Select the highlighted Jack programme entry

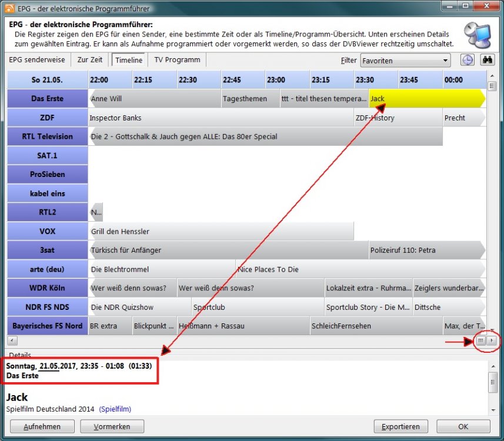pyautogui.click(x=426, y=99)
